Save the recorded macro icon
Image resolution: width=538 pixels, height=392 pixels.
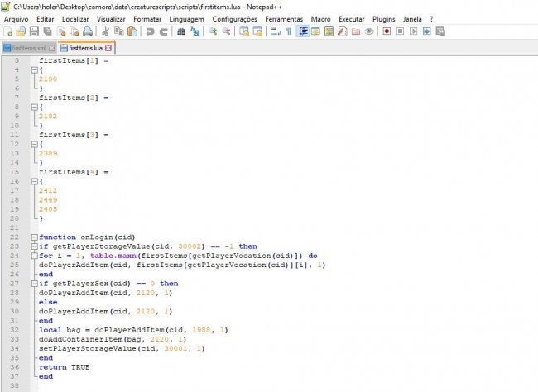[x=440, y=31]
